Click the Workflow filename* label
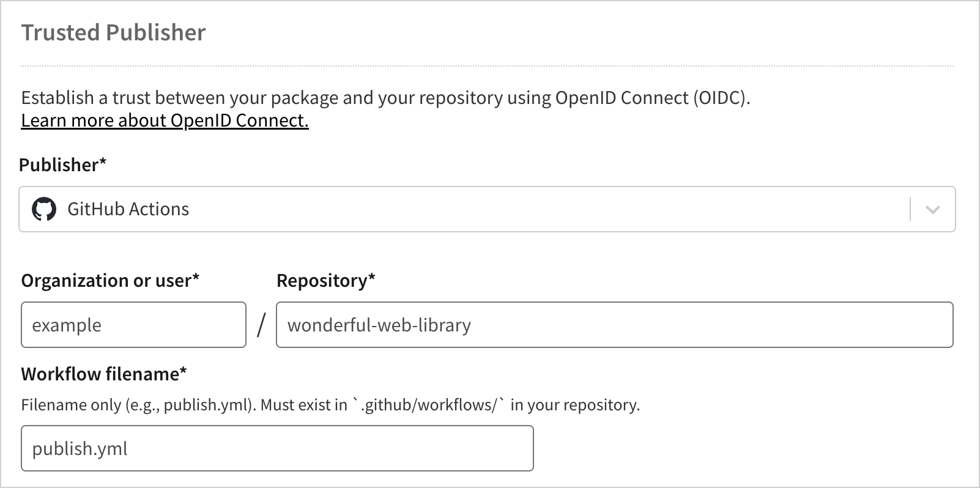Image resolution: width=980 pixels, height=488 pixels. (x=104, y=373)
